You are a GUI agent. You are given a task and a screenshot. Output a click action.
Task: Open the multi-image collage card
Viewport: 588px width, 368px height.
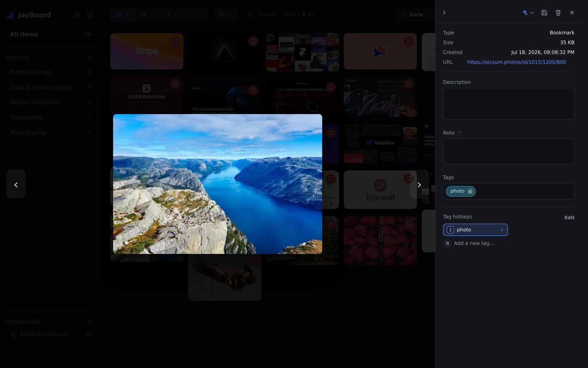click(x=302, y=52)
